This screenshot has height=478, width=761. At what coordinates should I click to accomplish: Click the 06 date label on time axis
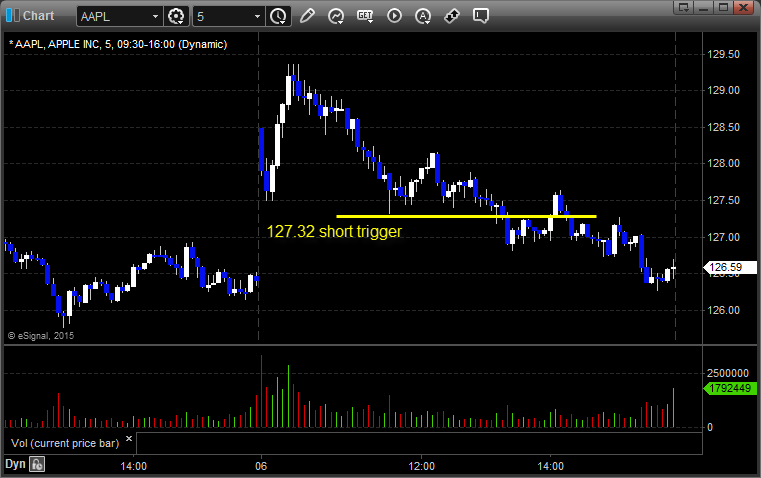(261, 466)
